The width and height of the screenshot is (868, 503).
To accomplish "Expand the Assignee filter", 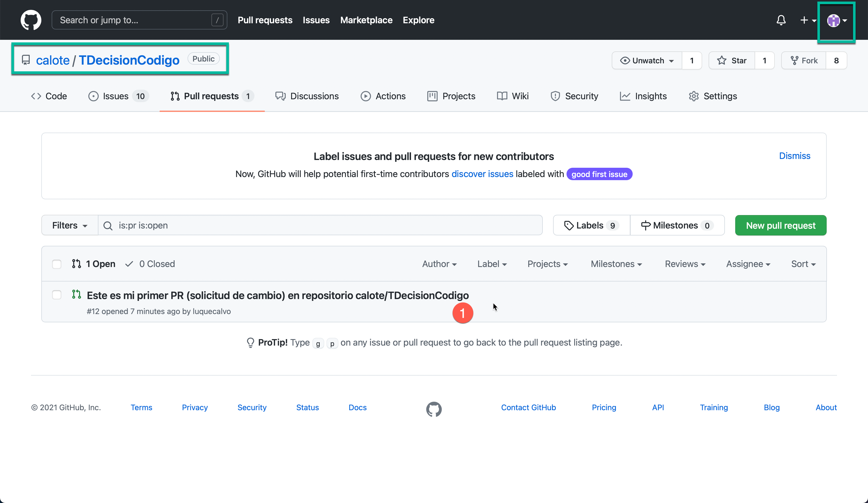I will coord(748,264).
